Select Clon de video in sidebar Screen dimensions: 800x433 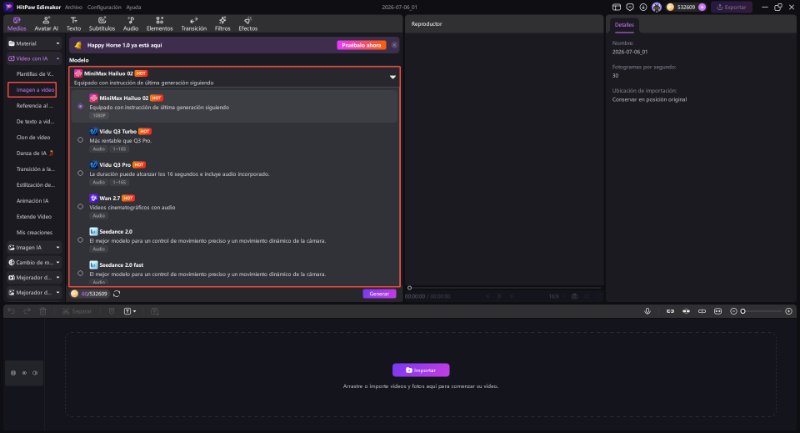coord(33,137)
